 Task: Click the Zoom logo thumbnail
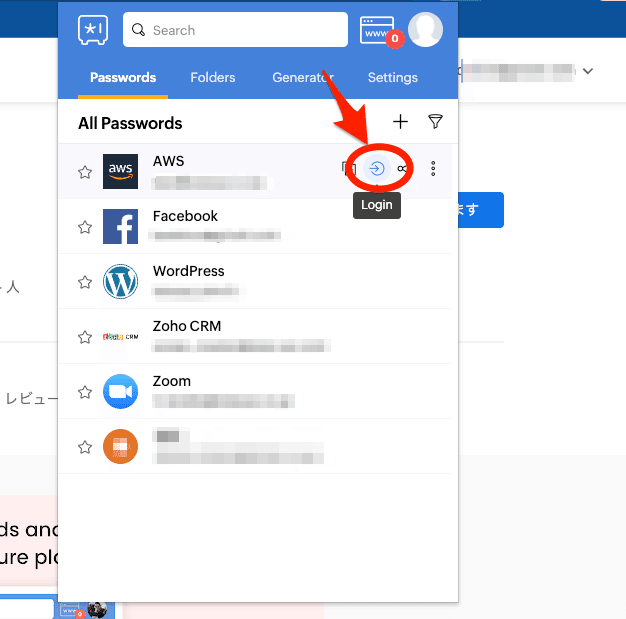coord(120,391)
